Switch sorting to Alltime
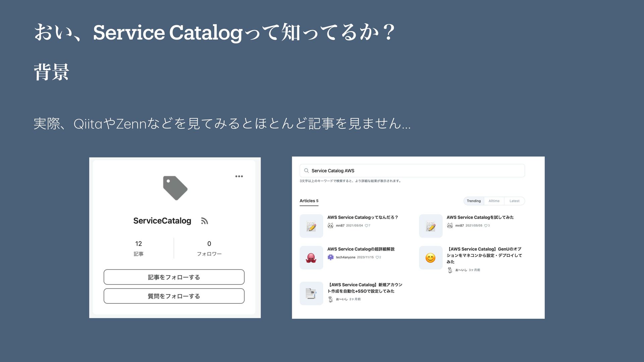 [494, 201]
